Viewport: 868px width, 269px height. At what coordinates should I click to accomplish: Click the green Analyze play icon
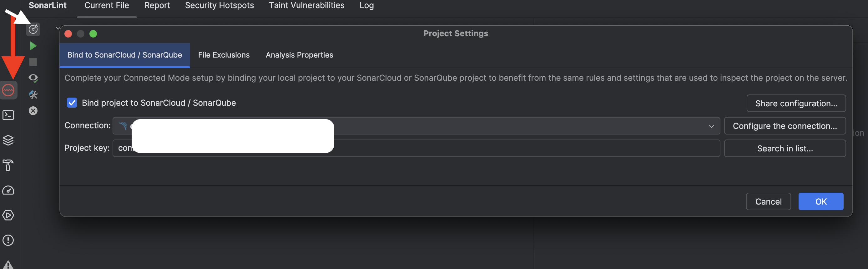pos(33,46)
